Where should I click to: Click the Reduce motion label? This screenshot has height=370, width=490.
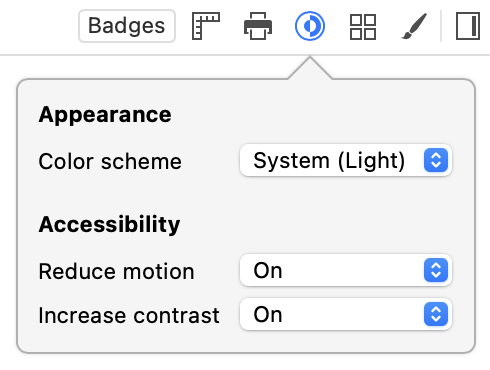[116, 271]
